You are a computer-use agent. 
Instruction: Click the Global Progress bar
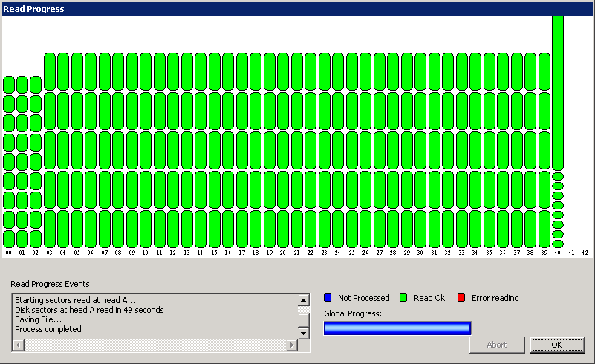(397, 328)
